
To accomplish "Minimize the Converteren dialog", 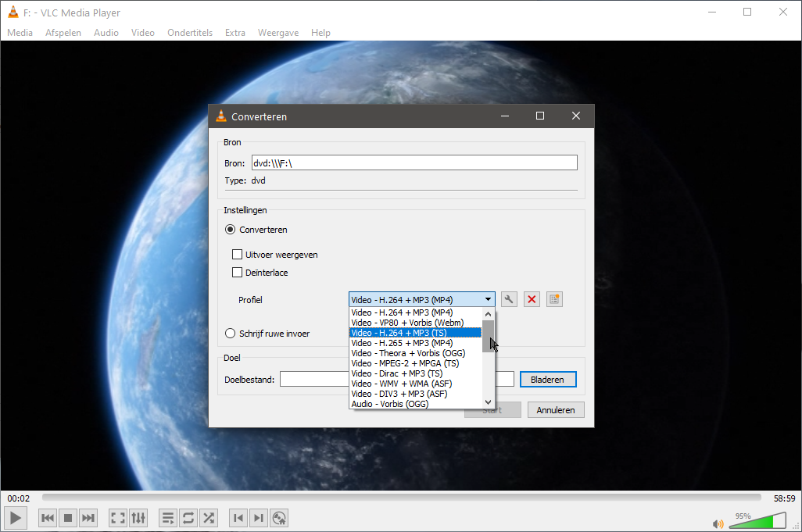I will tap(505, 116).
